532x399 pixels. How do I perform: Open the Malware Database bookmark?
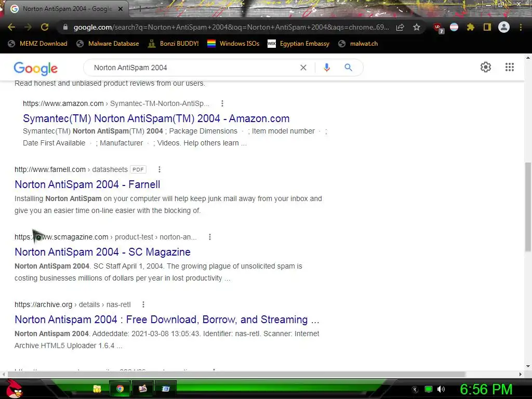(108, 44)
